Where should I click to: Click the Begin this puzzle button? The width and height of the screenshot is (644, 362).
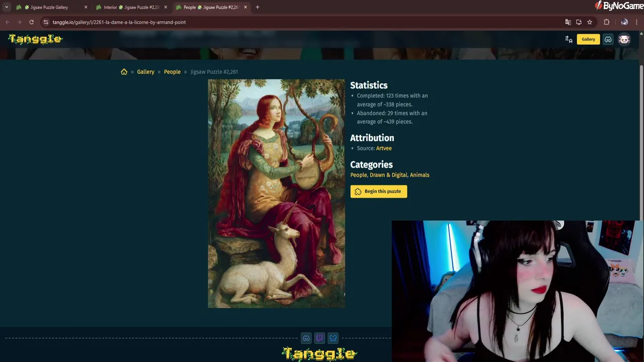tap(379, 192)
